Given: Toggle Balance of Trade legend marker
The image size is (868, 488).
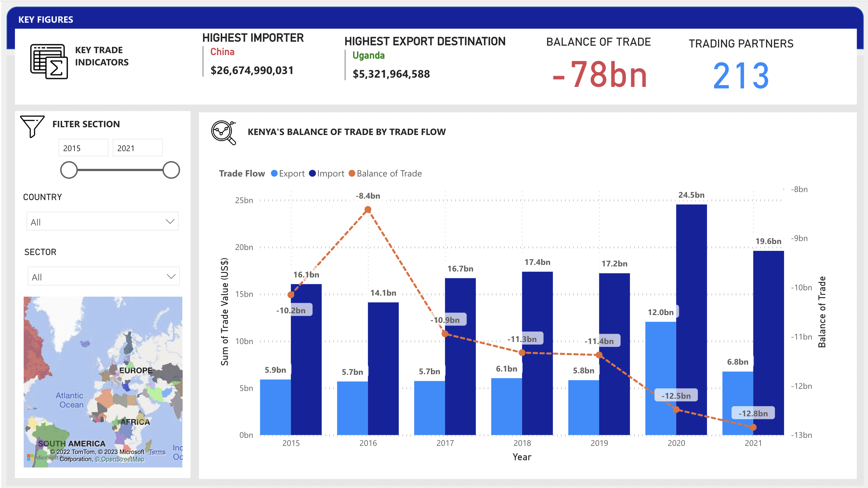Looking at the screenshot, I should coord(352,173).
